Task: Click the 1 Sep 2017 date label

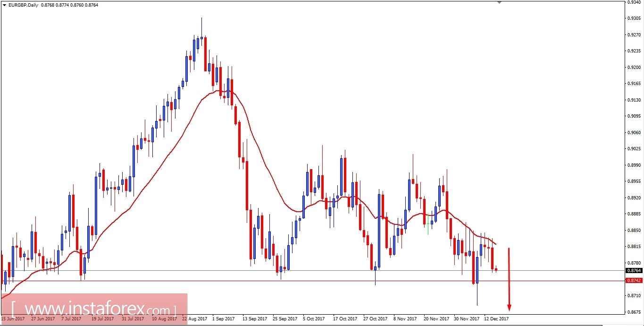Action: (223, 319)
